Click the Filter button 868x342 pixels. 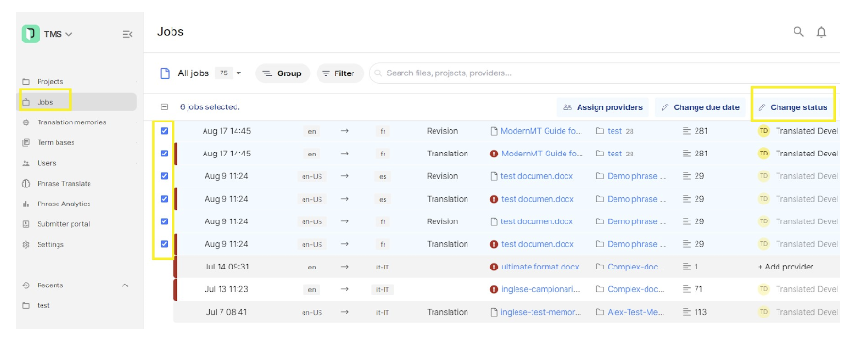339,73
